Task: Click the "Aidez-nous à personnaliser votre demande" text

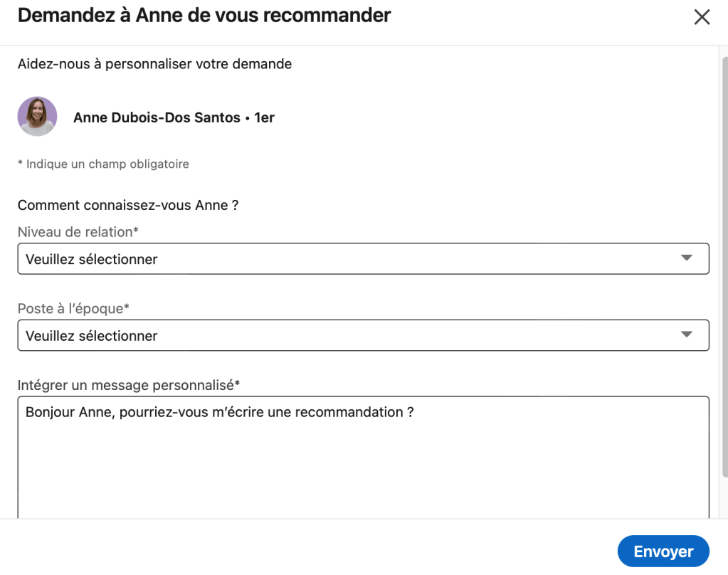Action: (154, 64)
